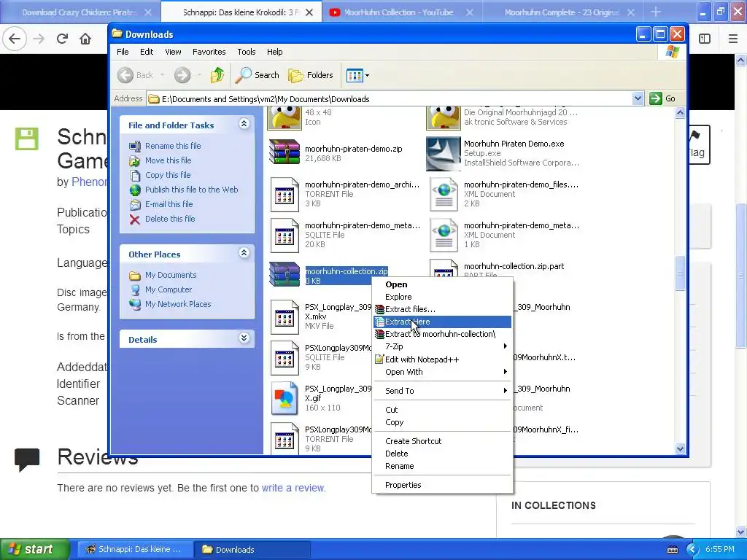Click the green Go button
The height and width of the screenshot is (560, 747).
[x=662, y=98]
